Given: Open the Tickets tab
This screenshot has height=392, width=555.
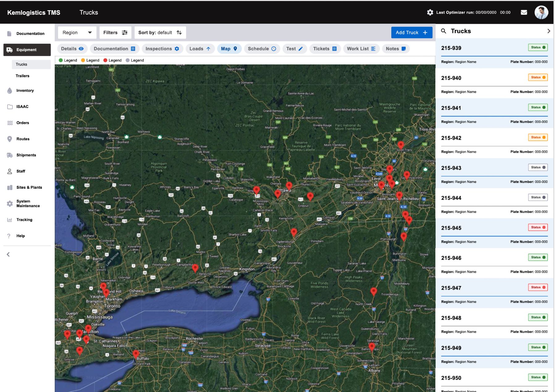Looking at the screenshot, I should 325,49.
